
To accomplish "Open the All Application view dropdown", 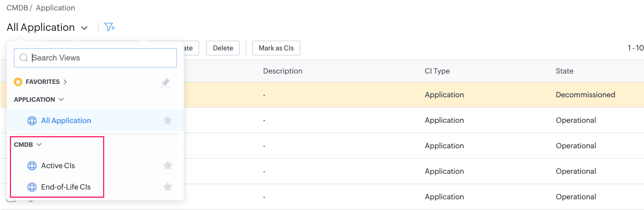I will [84, 28].
